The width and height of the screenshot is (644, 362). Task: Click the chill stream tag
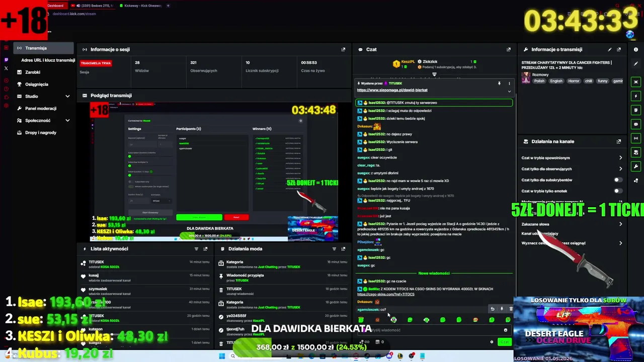[588, 81]
